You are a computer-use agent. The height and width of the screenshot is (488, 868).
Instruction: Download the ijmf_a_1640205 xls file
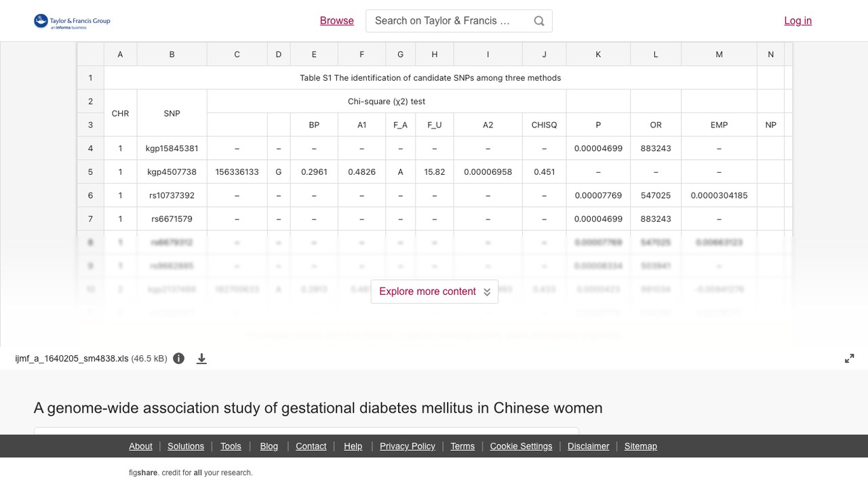tap(201, 359)
